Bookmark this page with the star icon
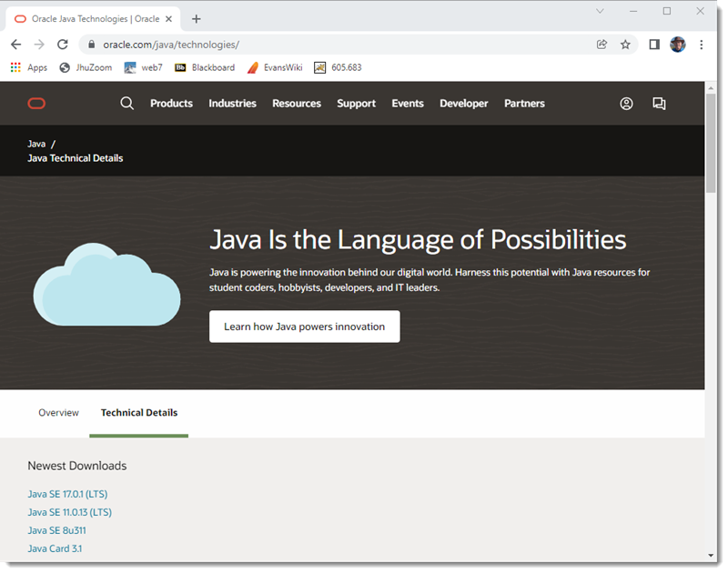 tap(625, 45)
